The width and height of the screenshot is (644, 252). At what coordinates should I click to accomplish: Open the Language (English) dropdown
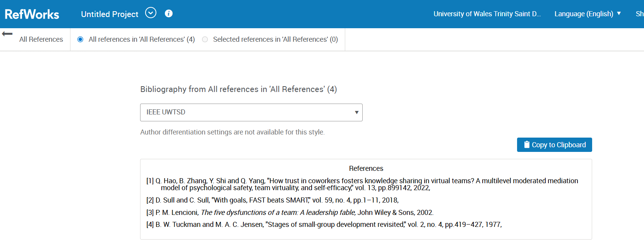pos(587,14)
